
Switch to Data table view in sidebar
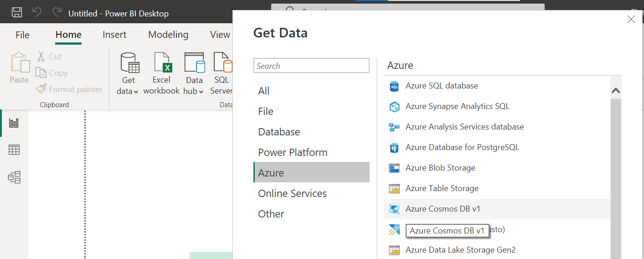[14, 150]
